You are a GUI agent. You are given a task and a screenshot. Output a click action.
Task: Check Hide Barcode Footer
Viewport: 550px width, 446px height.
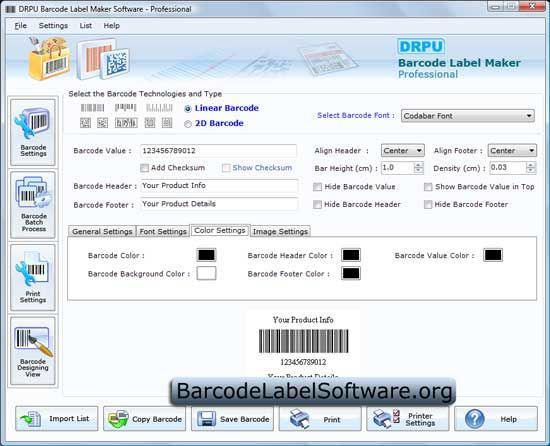[x=428, y=204]
